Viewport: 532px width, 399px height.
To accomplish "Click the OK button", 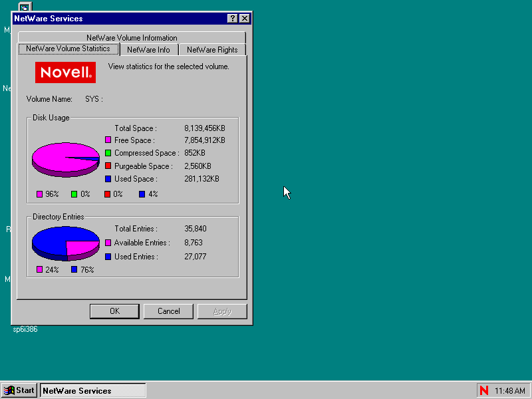I will [x=114, y=311].
